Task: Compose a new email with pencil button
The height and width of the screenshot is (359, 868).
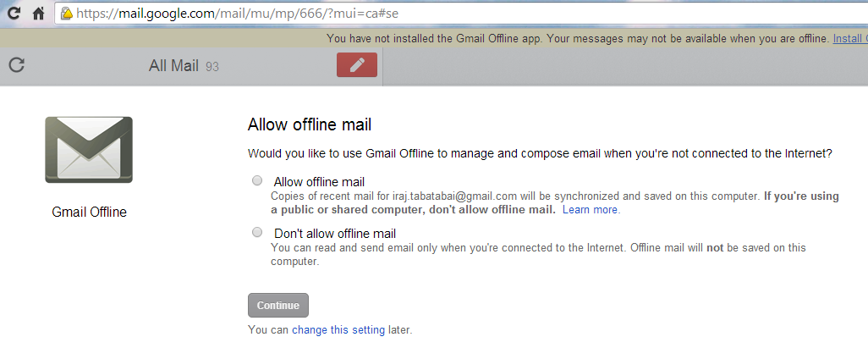Action: coord(357,65)
